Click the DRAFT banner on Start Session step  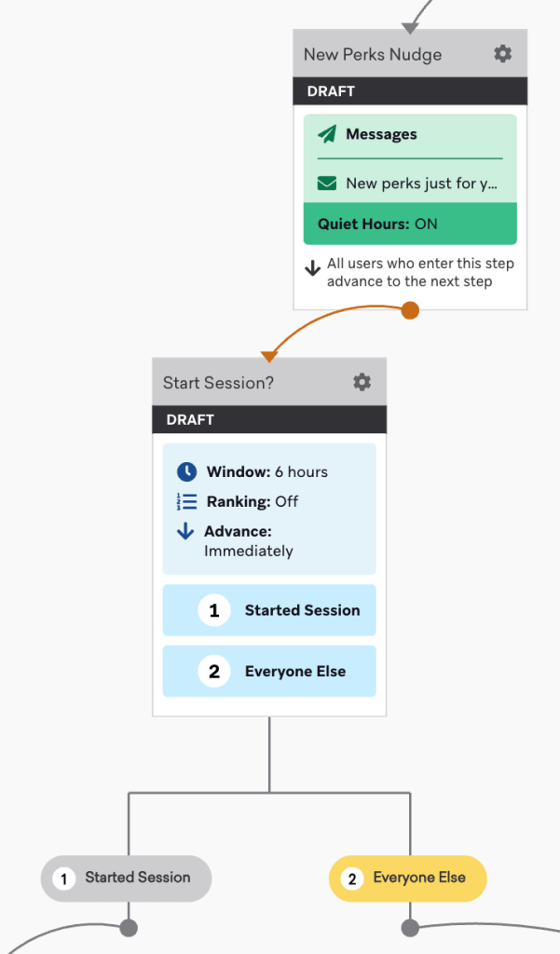(x=268, y=419)
